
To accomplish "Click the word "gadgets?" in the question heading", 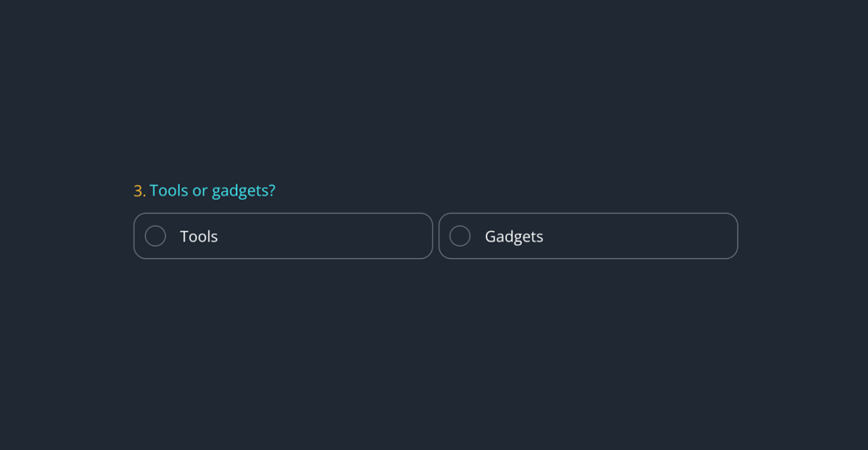I will click(244, 191).
